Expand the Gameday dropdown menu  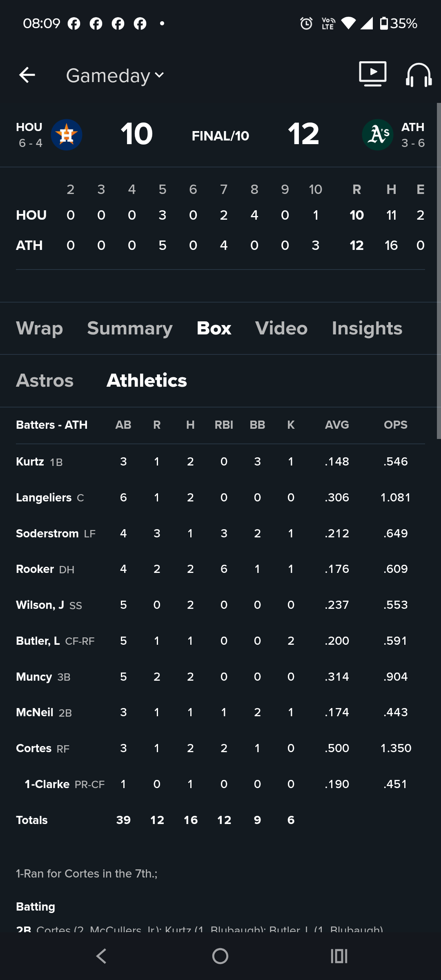(115, 76)
